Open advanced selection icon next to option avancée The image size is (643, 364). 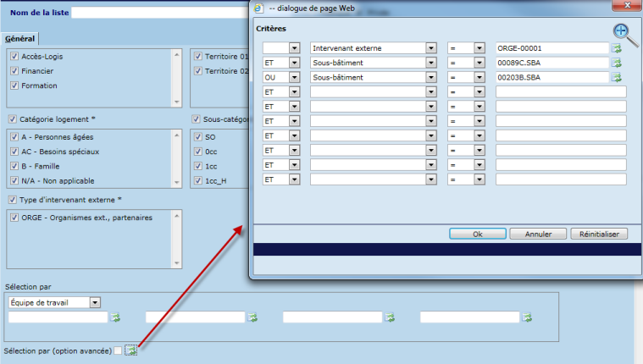pyautogui.click(x=131, y=350)
